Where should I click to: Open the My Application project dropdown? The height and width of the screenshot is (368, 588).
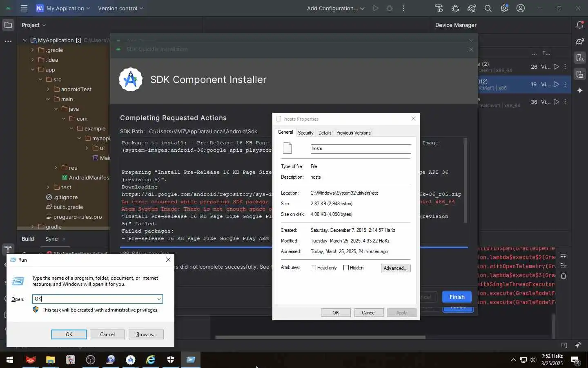[x=63, y=8]
